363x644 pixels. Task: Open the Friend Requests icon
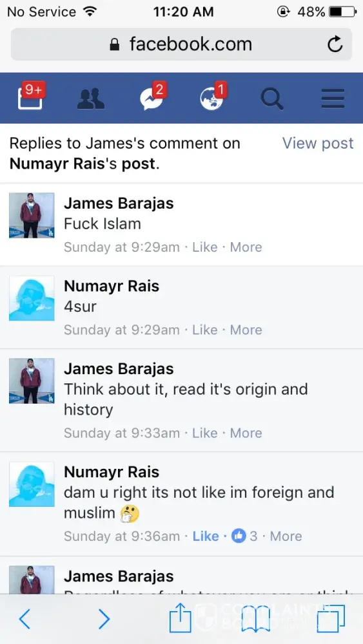(x=91, y=99)
